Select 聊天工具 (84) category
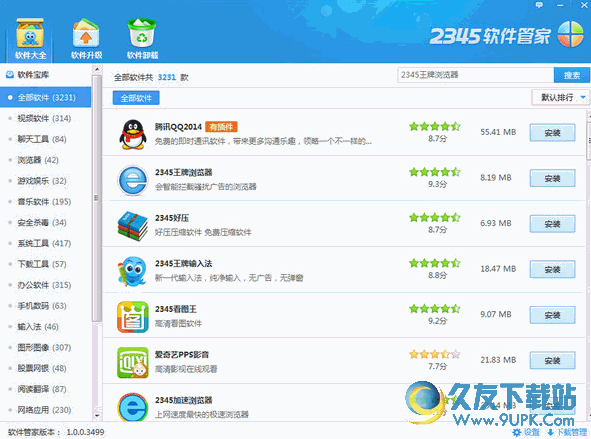This screenshot has width=591, height=439. pyautogui.click(x=46, y=139)
